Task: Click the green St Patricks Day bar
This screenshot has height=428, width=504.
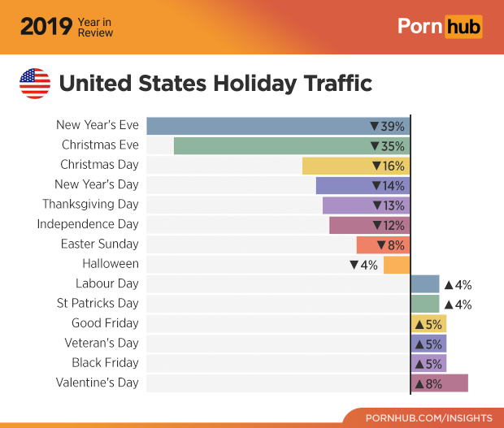Action: 424,304
